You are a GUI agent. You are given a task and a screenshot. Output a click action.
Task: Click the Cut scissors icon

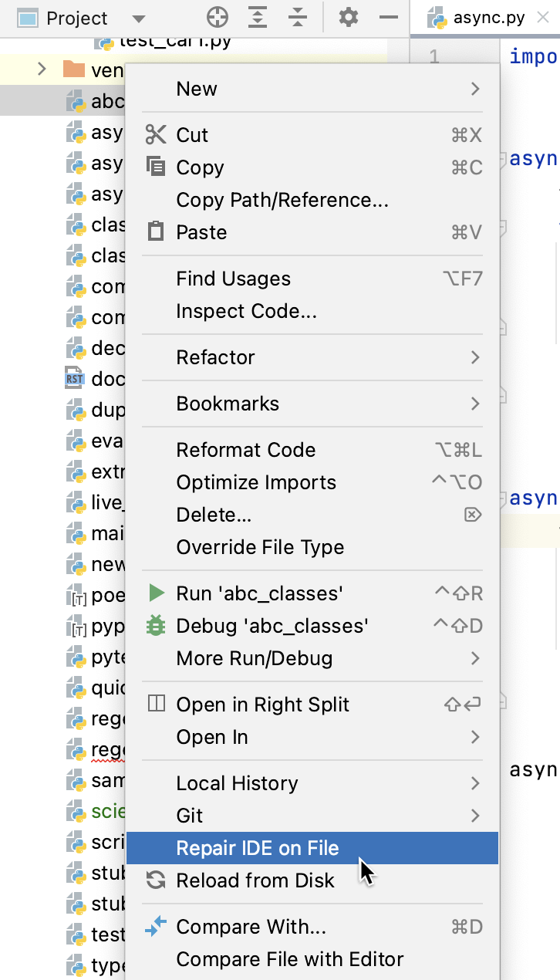pyautogui.click(x=154, y=134)
